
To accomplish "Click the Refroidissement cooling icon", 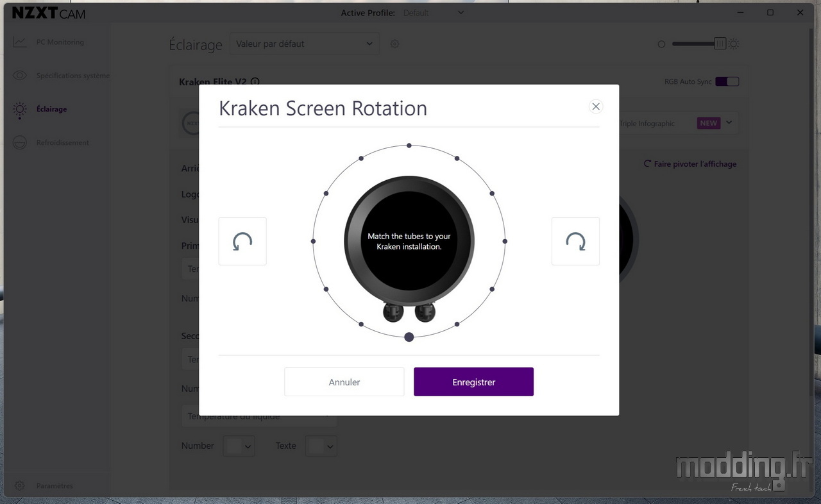I will tap(20, 142).
